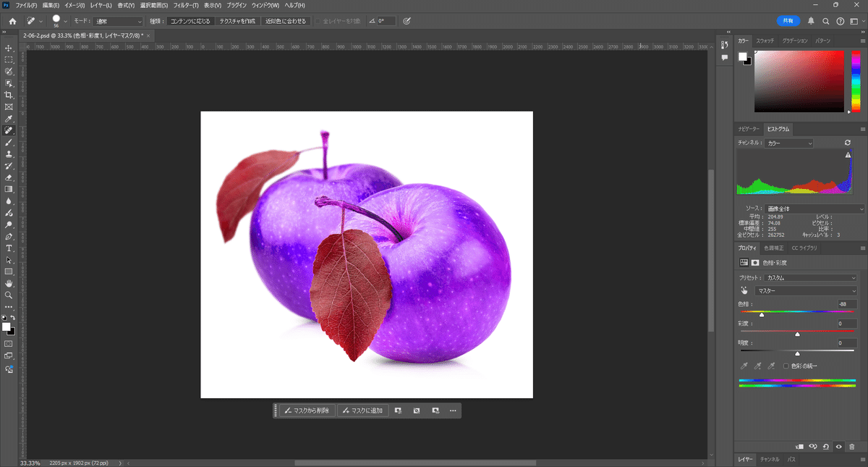Select the Pen tool
Viewport: 868px width, 467px height.
coord(9,236)
